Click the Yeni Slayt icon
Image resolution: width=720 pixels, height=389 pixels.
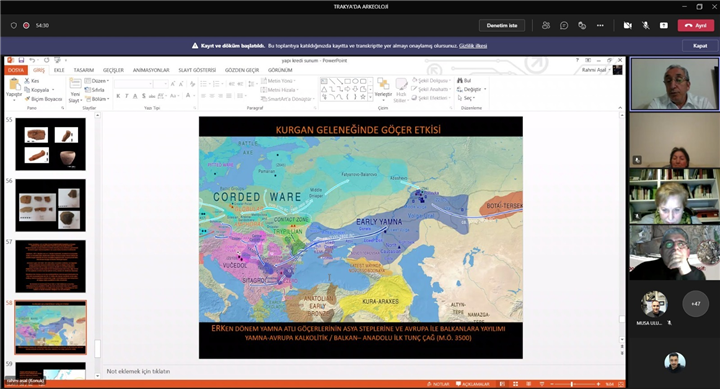point(75,90)
